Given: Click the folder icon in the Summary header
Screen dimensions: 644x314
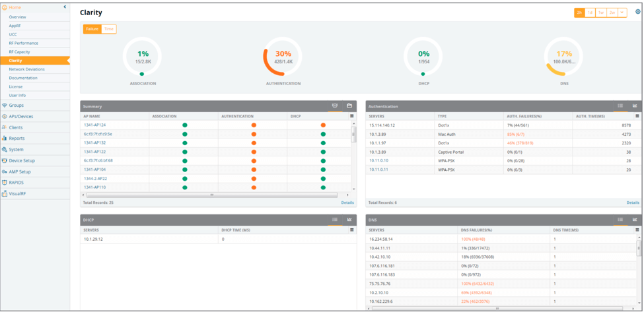Looking at the screenshot, I should 349,106.
